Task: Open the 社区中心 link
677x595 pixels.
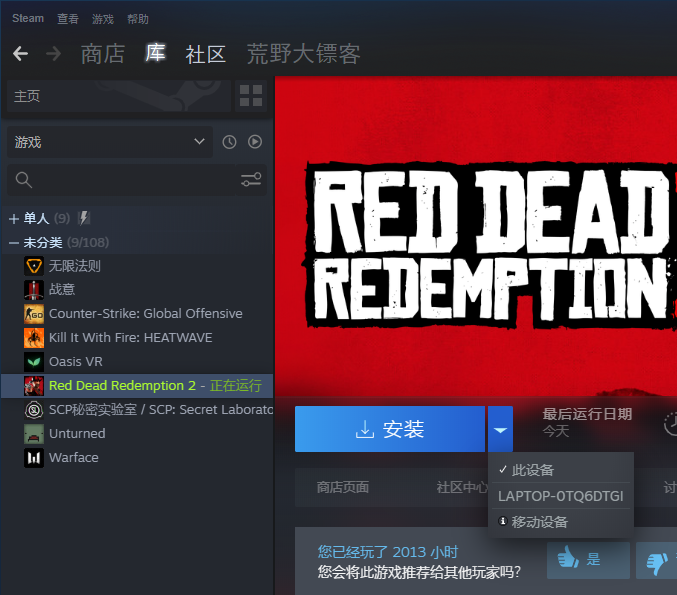Action: tap(462, 487)
